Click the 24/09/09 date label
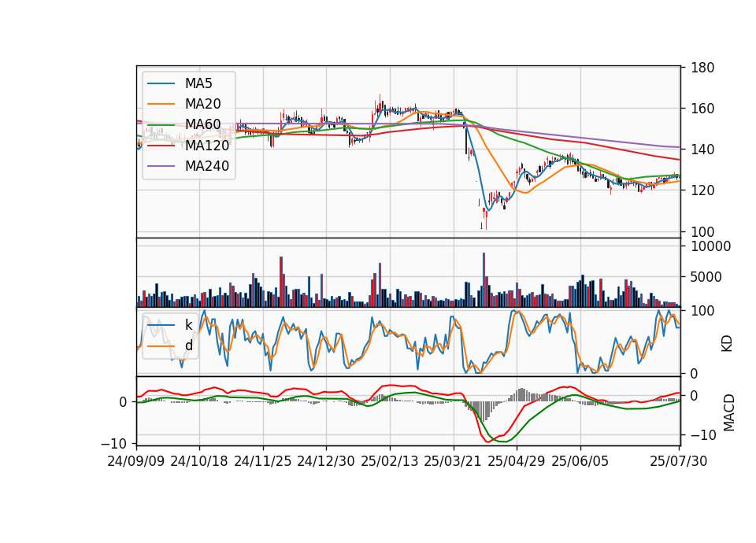Image resolution: width=756 pixels, height=543 pixels. click(136, 461)
